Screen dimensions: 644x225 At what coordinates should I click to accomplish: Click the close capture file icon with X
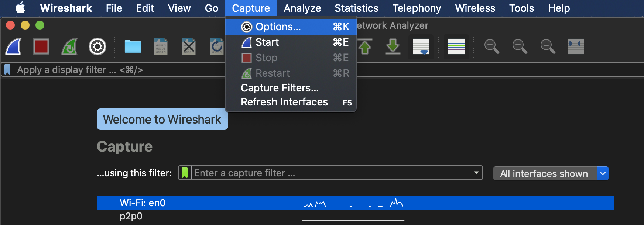click(x=189, y=47)
